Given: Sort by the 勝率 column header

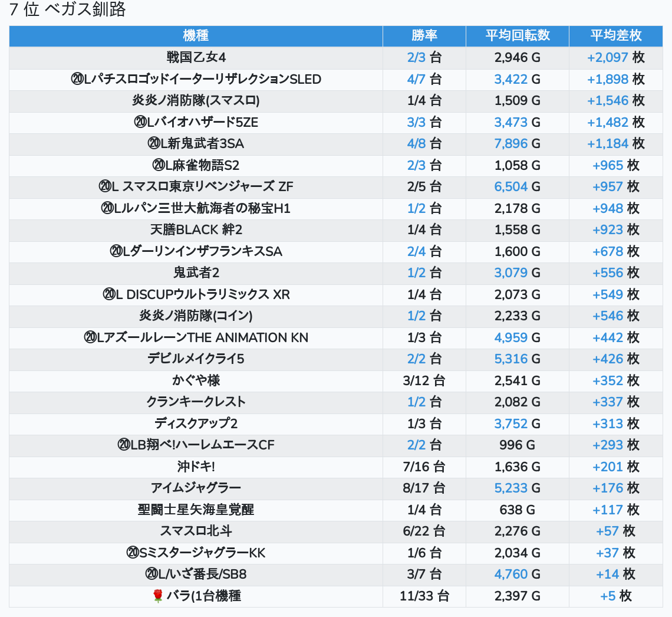Looking at the screenshot, I should [424, 35].
